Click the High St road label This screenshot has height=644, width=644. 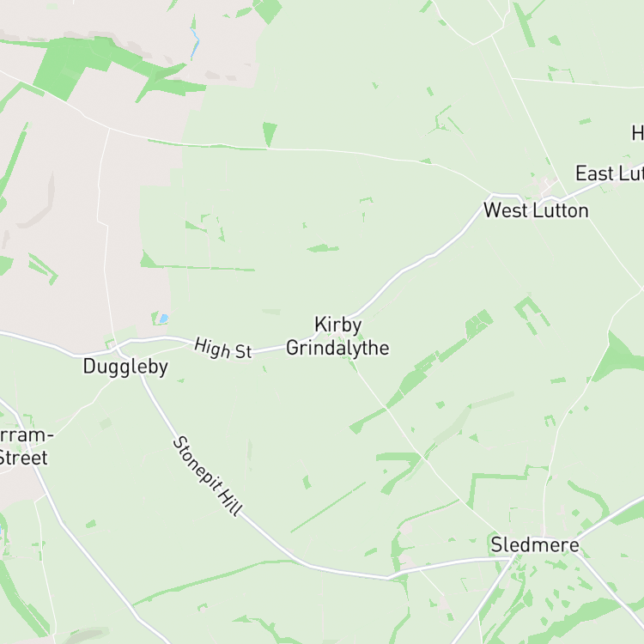[x=222, y=349]
